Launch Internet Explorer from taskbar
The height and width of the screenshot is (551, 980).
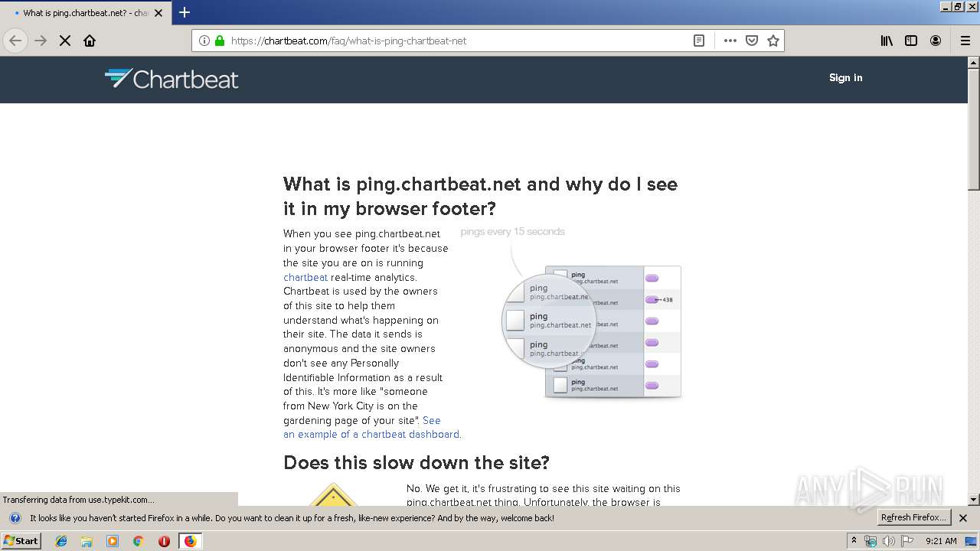click(61, 541)
